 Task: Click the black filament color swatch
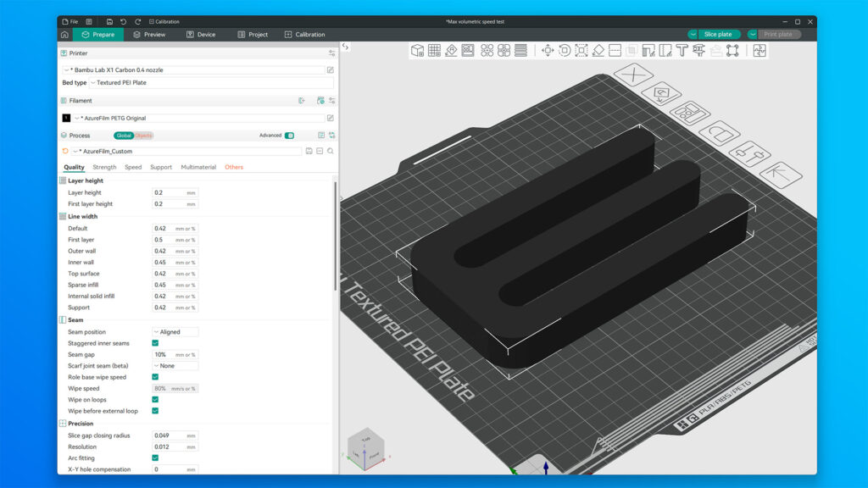pyautogui.click(x=66, y=119)
